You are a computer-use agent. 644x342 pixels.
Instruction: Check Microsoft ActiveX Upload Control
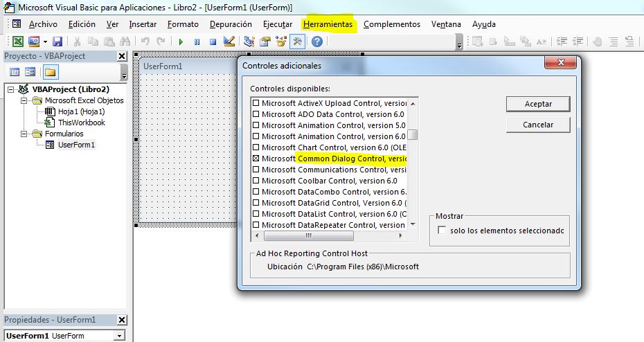click(256, 103)
